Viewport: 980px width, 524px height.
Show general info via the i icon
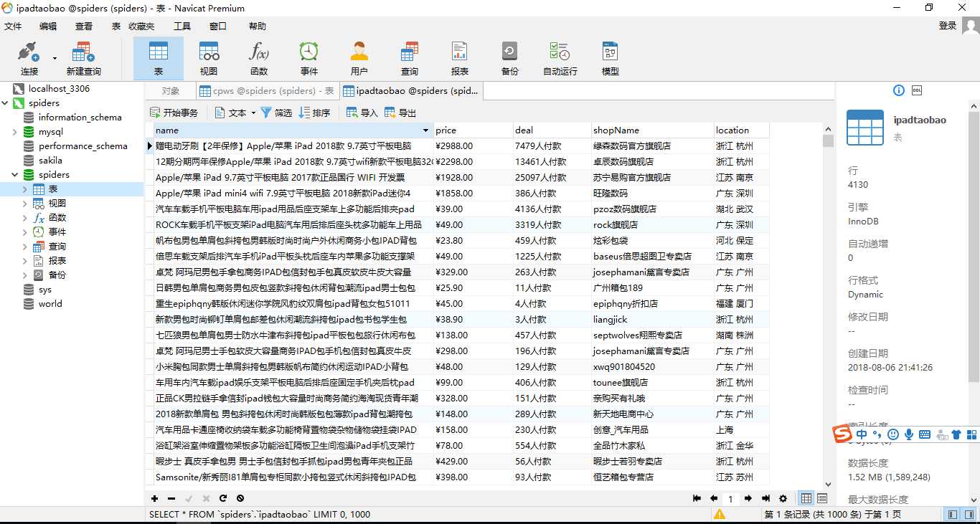tap(899, 90)
